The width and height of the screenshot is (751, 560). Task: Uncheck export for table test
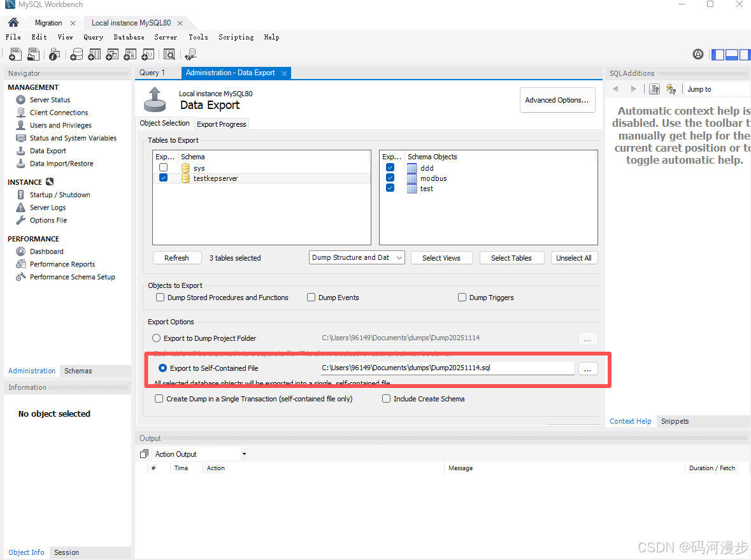click(390, 188)
